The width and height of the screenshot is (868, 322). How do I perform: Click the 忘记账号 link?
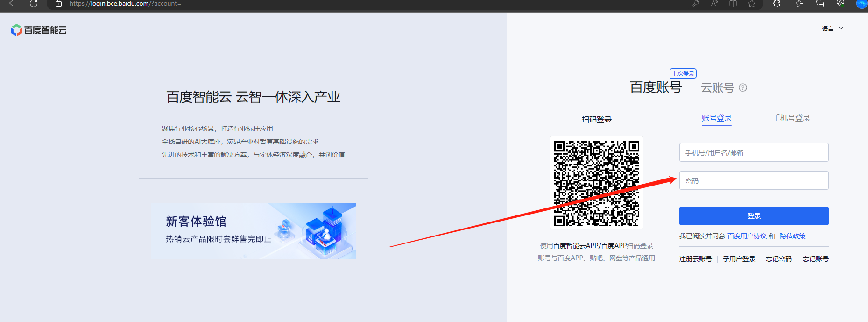click(816, 259)
